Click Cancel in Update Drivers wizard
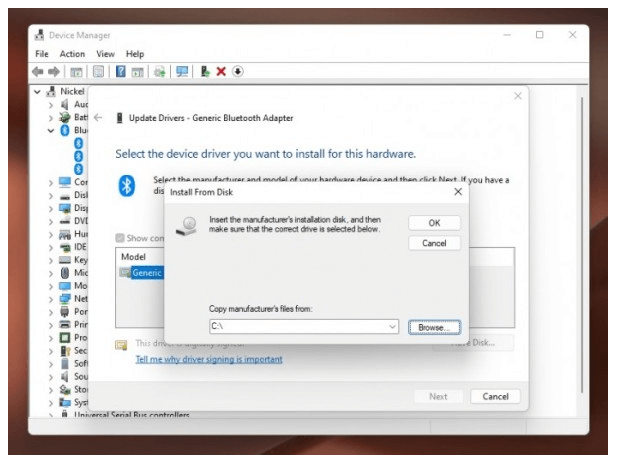620x463 pixels. click(x=495, y=397)
